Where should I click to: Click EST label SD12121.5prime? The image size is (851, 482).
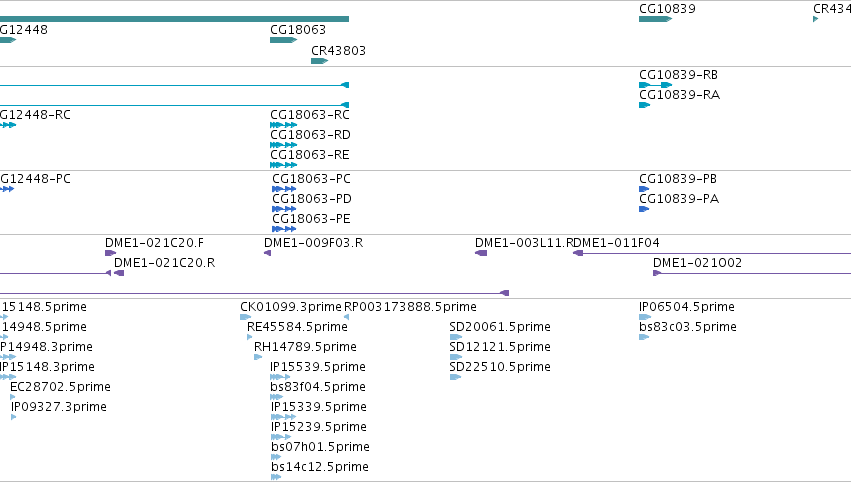[500, 347]
